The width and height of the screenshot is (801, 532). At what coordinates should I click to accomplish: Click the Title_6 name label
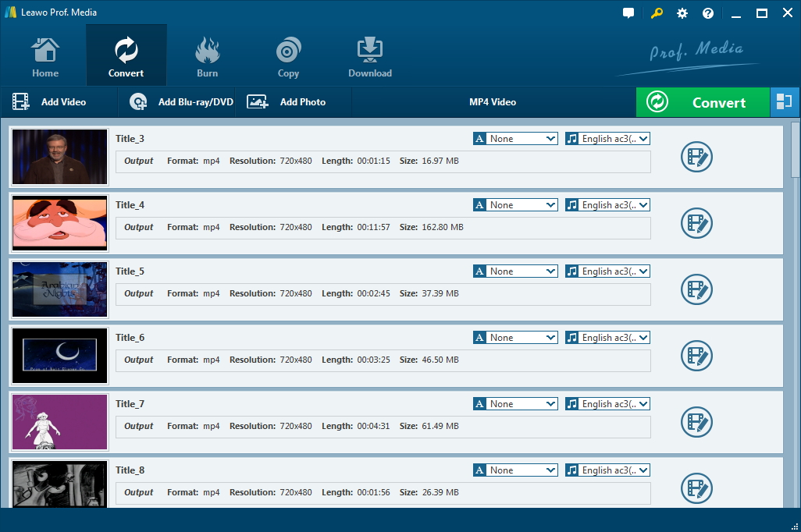(x=130, y=338)
